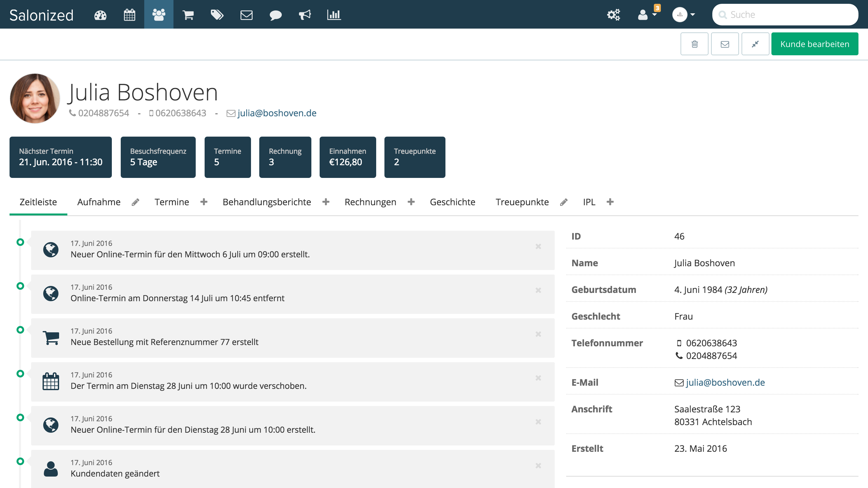Open the chat messages icon
868x488 pixels.
[275, 15]
